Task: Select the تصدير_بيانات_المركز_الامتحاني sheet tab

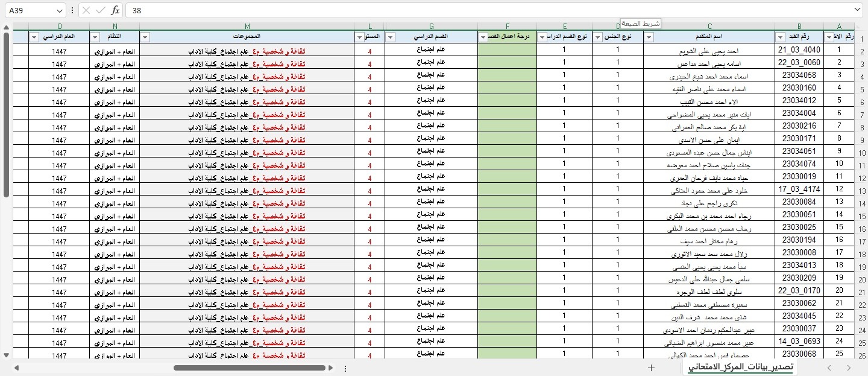Action: (741, 368)
